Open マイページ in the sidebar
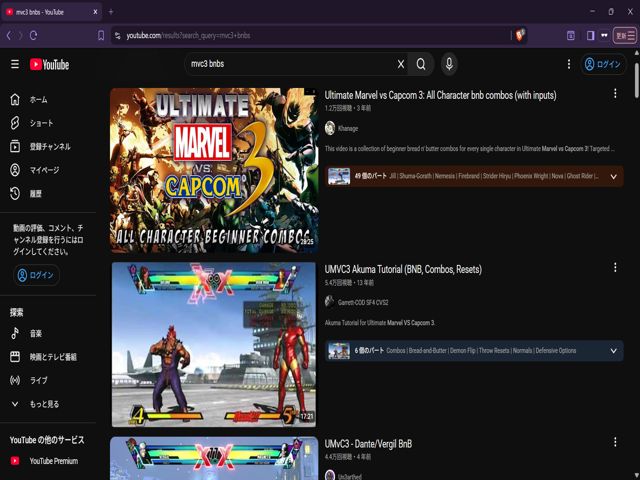Viewport: 640px width, 480px height. tap(48, 170)
